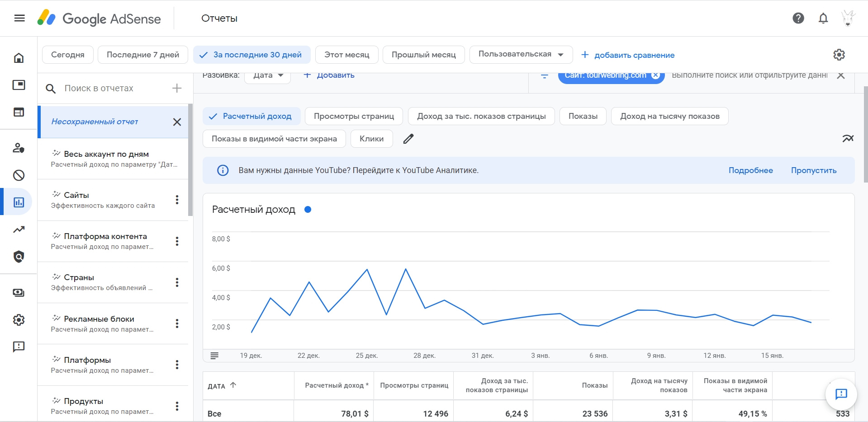Screen dimensions: 868x422
Task: Go to Home in left sidebar
Action: click(x=19, y=58)
